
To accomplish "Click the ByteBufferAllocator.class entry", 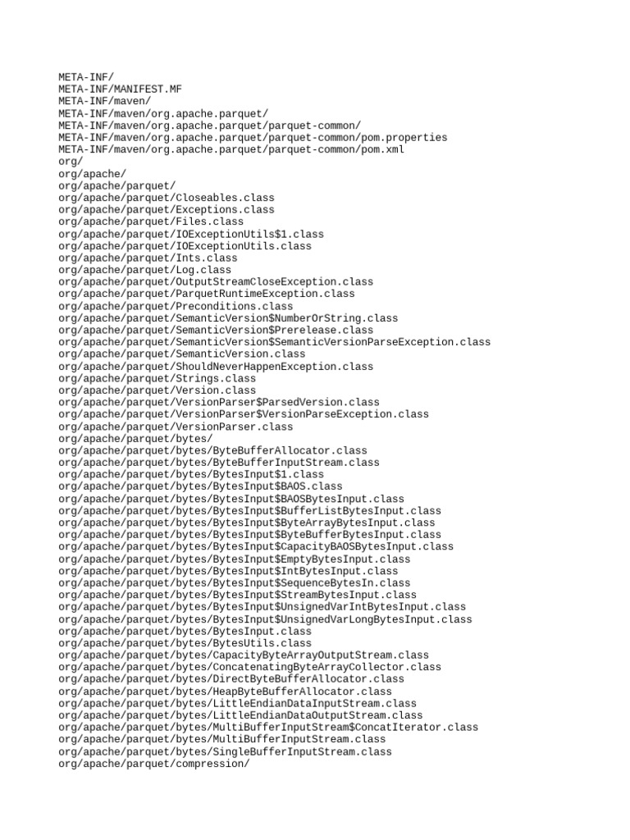I will [x=212, y=450].
